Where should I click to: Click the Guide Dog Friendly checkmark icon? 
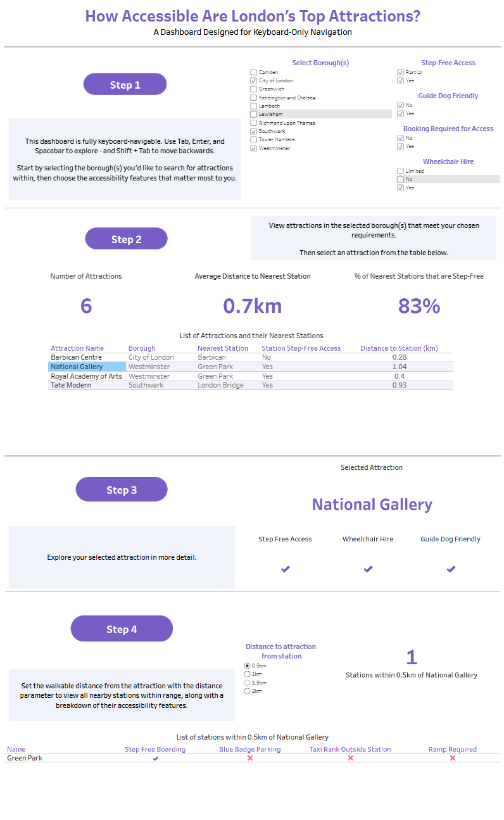451,569
